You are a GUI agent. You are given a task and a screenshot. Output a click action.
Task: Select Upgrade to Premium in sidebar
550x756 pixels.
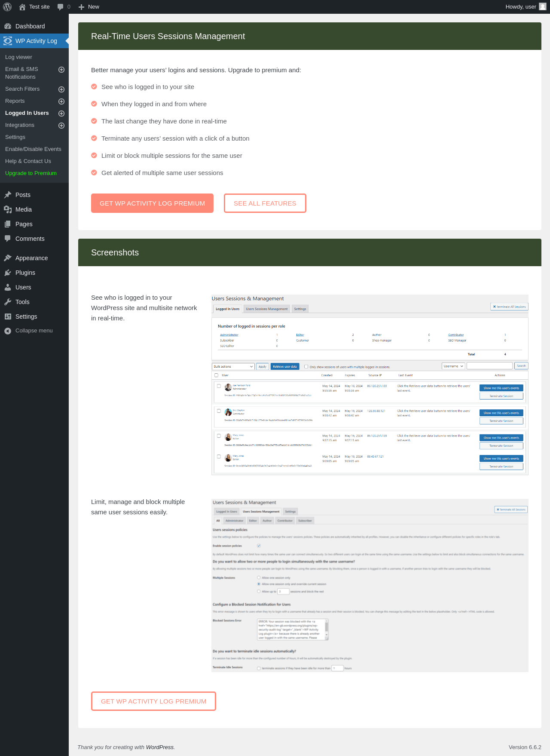[31, 173]
